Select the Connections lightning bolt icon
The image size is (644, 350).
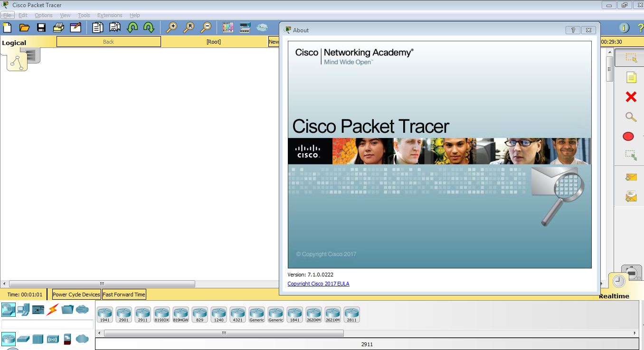(53, 310)
